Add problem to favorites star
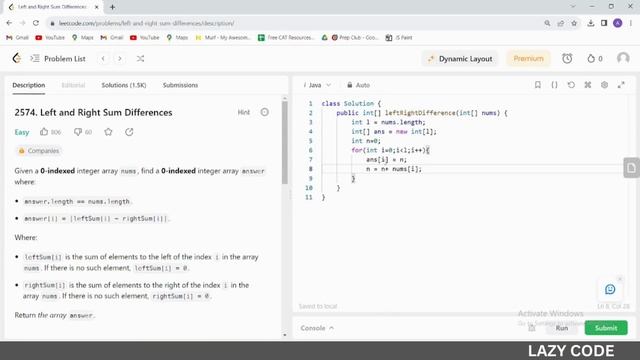640x360 pixels. point(108,132)
